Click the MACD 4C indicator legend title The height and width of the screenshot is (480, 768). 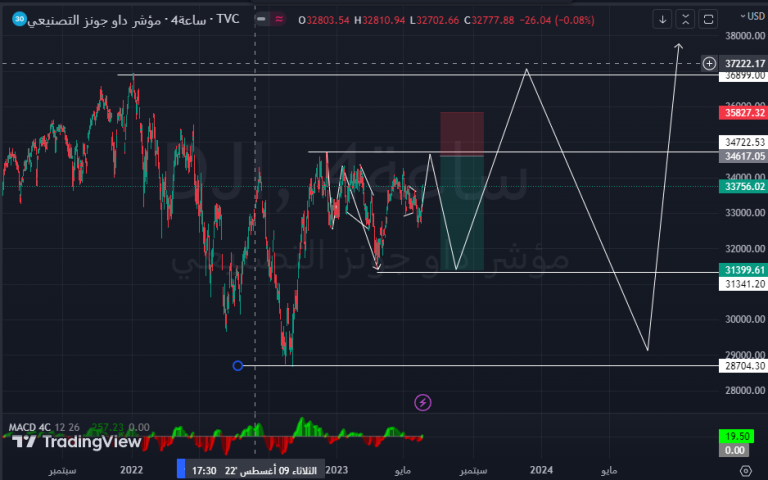[x=29, y=427]
